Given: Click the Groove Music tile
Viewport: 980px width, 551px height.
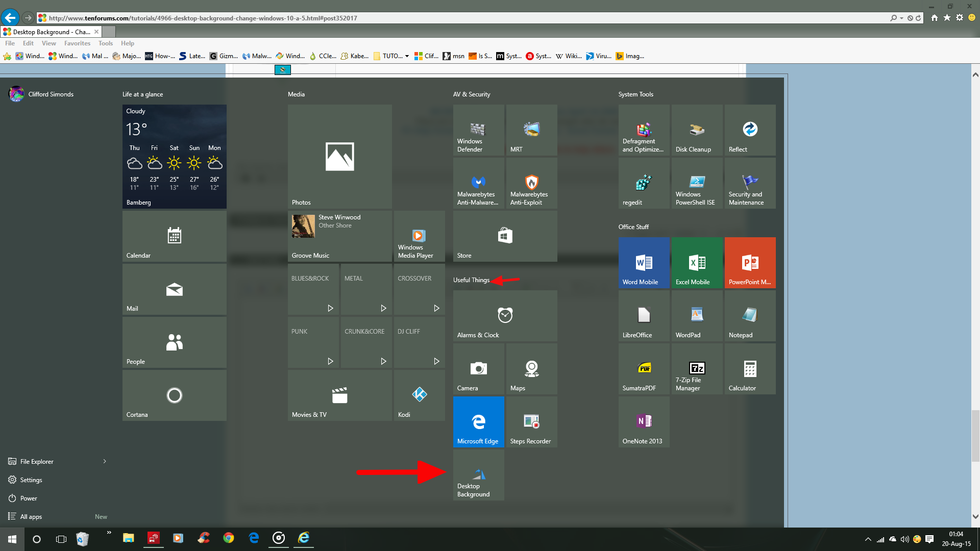Looking at the screenshot, I should pyautogui.click(x=339, y=236).
